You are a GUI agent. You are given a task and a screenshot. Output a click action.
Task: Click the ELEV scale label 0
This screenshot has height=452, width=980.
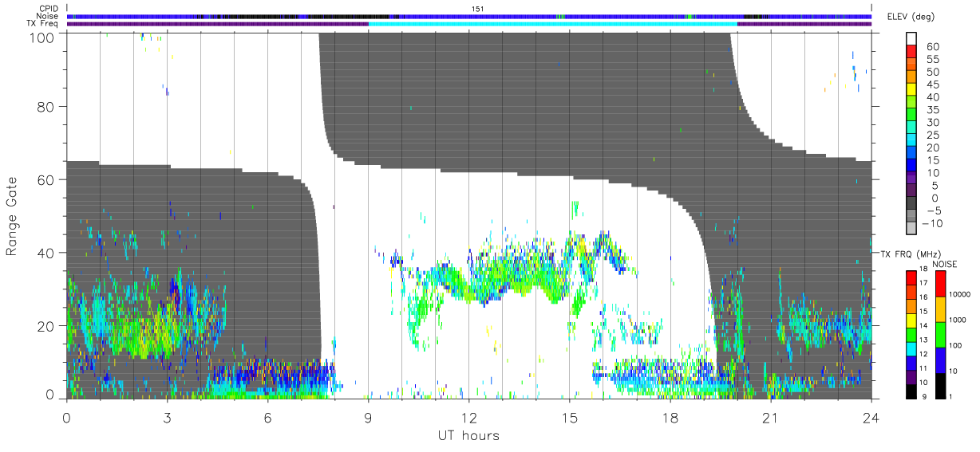pyautogui.click(x=935, y=198)
